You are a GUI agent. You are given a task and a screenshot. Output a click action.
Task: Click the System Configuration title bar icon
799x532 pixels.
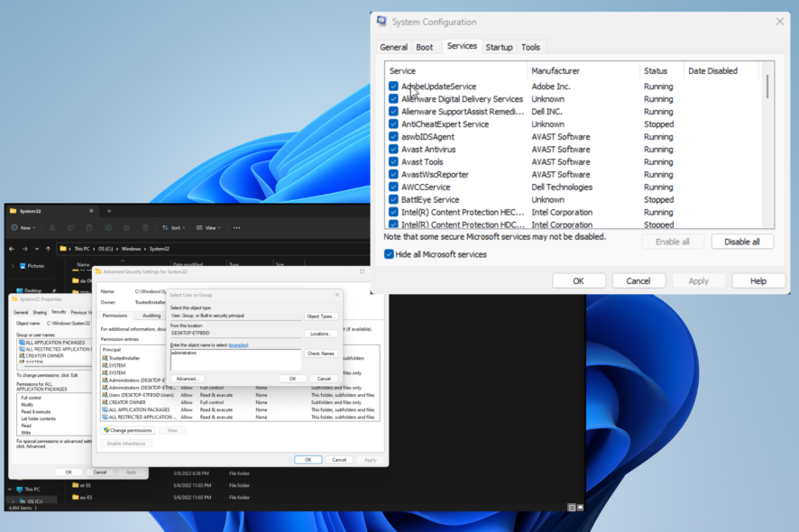click(381, 22)
